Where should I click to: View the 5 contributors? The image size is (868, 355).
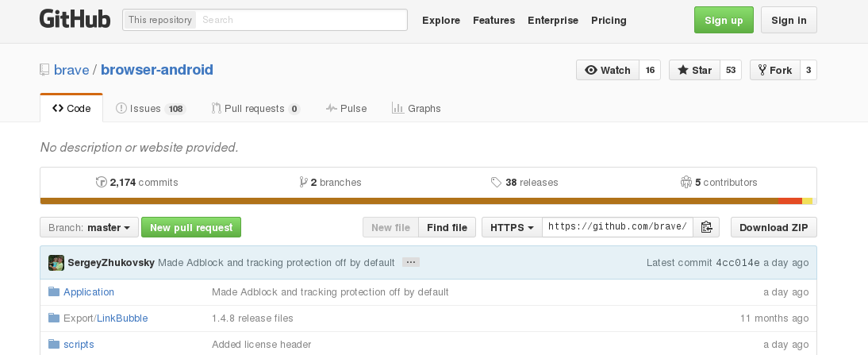pos(719,182)
